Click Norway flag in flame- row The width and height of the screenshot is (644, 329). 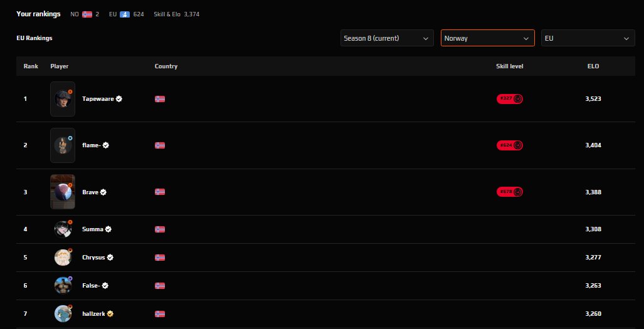point(160,145)
